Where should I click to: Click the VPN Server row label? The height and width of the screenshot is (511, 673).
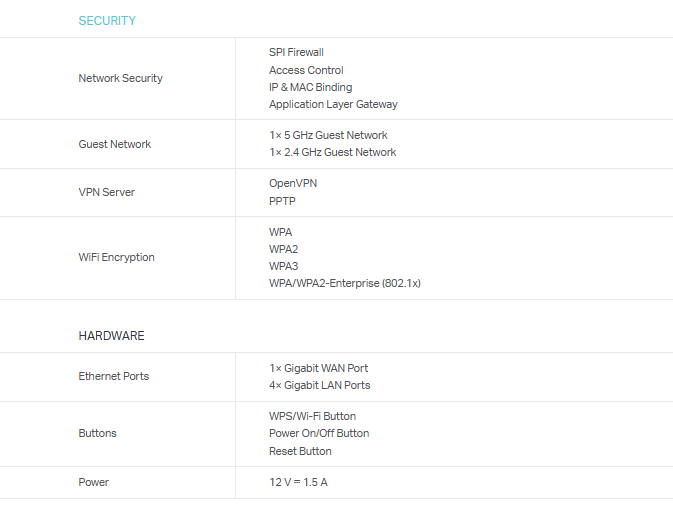(106, 192)
